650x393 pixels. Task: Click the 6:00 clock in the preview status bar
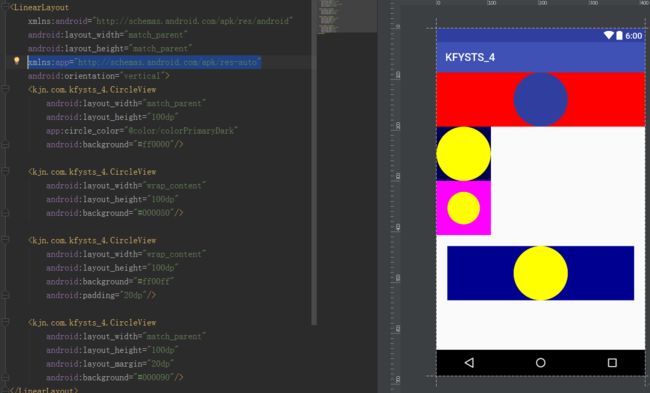click(x=633, y=36)
